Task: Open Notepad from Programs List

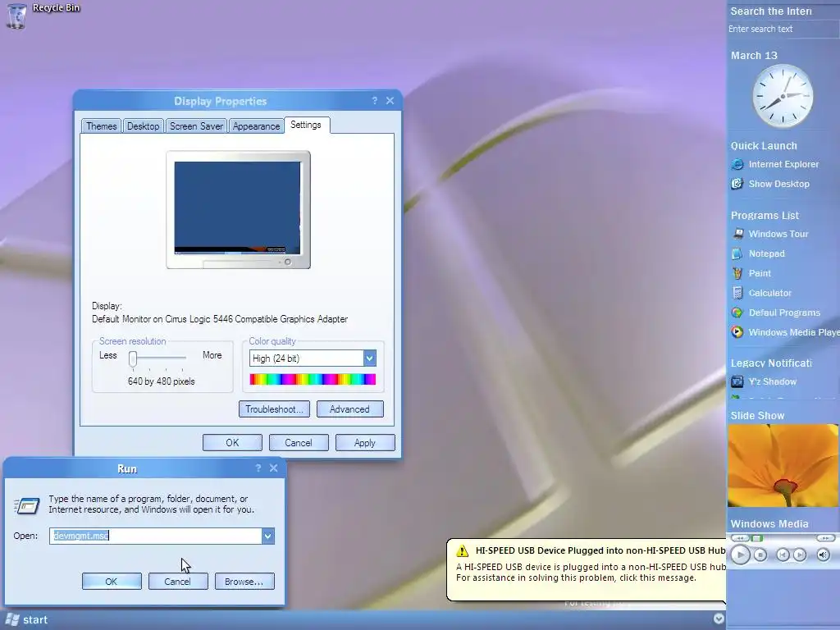Action: (758, 253)
